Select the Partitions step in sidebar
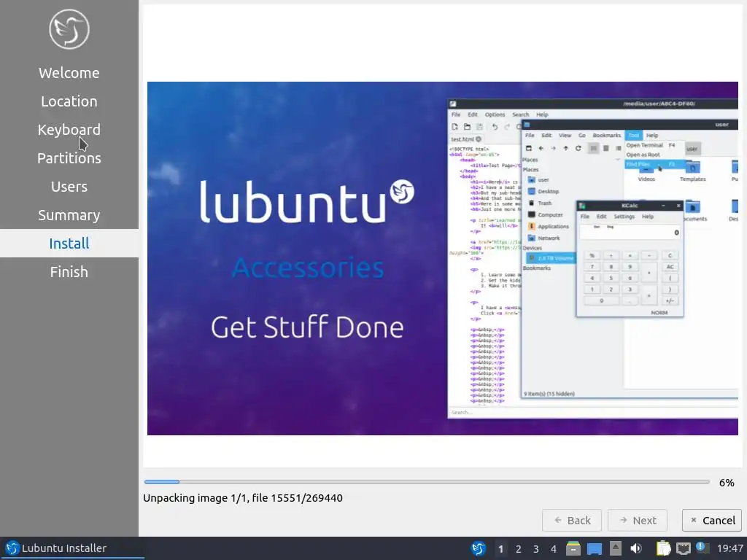 pos(69,158)
